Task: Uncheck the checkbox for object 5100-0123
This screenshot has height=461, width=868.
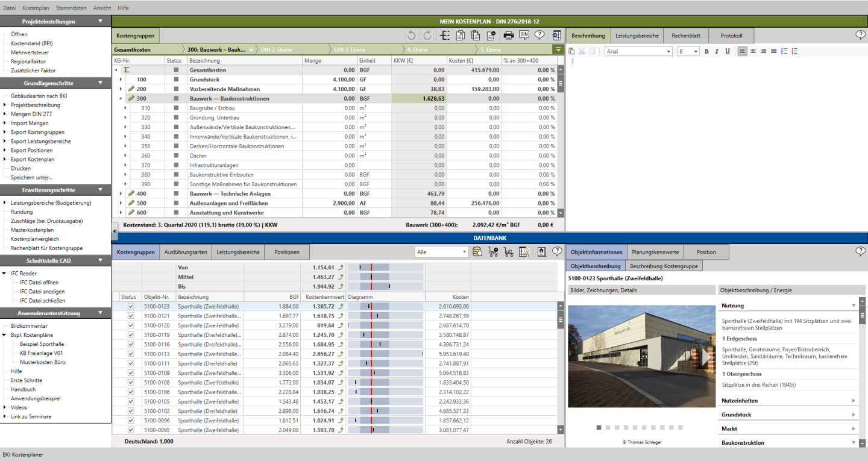Action: point(131,307)
